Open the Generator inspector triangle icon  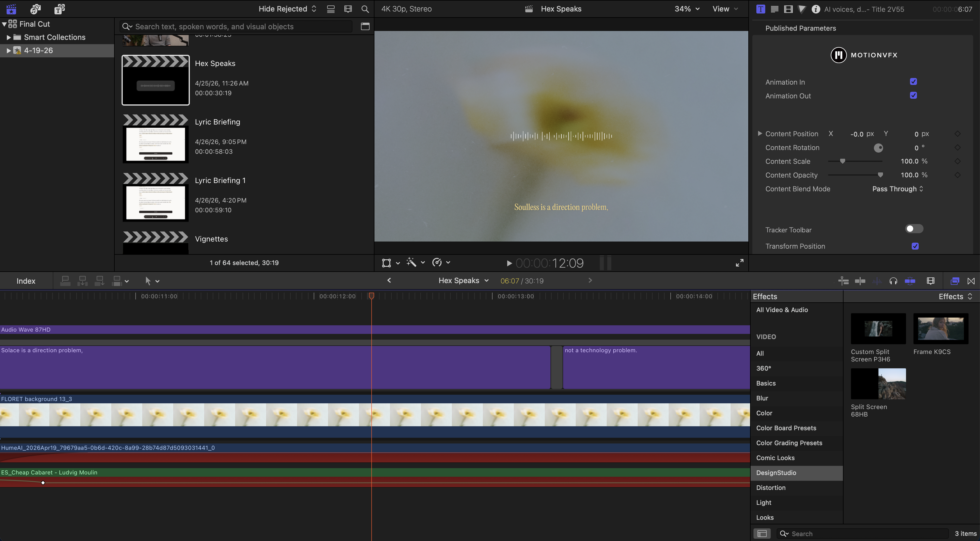click(802, 9)
